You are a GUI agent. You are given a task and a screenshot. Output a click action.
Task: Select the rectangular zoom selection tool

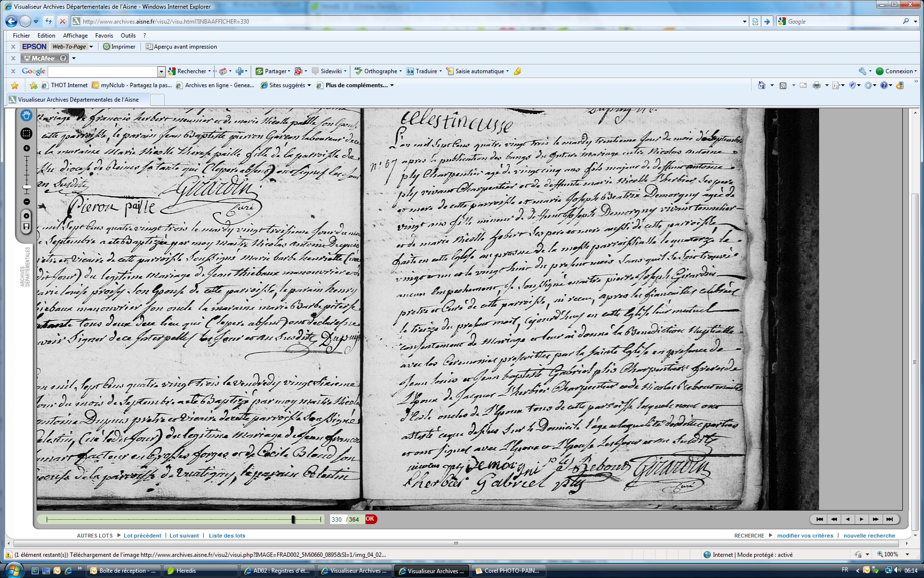point(26,133)
